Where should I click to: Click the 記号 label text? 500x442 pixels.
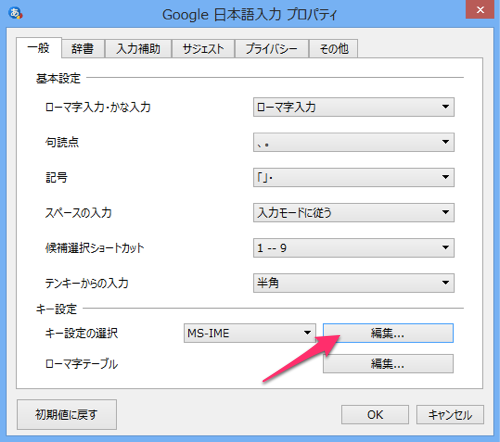(x=56, y=177)
